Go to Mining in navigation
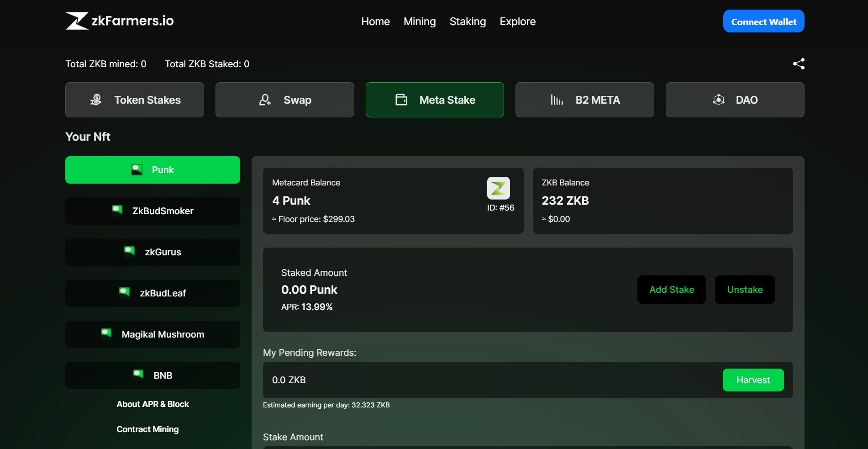 [x=420, y=21]
